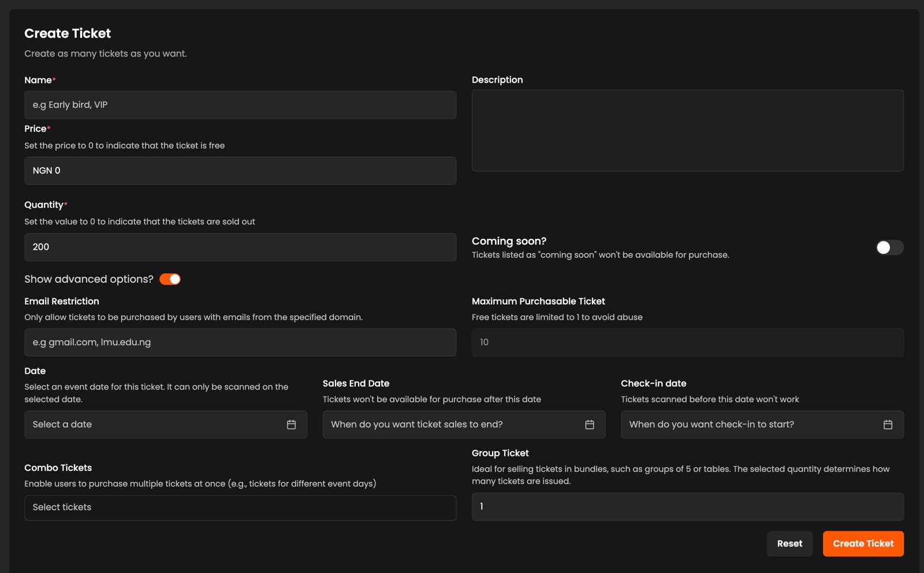Open the check-in start date picker
Image resolution: width=924 pixels, height=573 pixels.
tap(751, 425)
